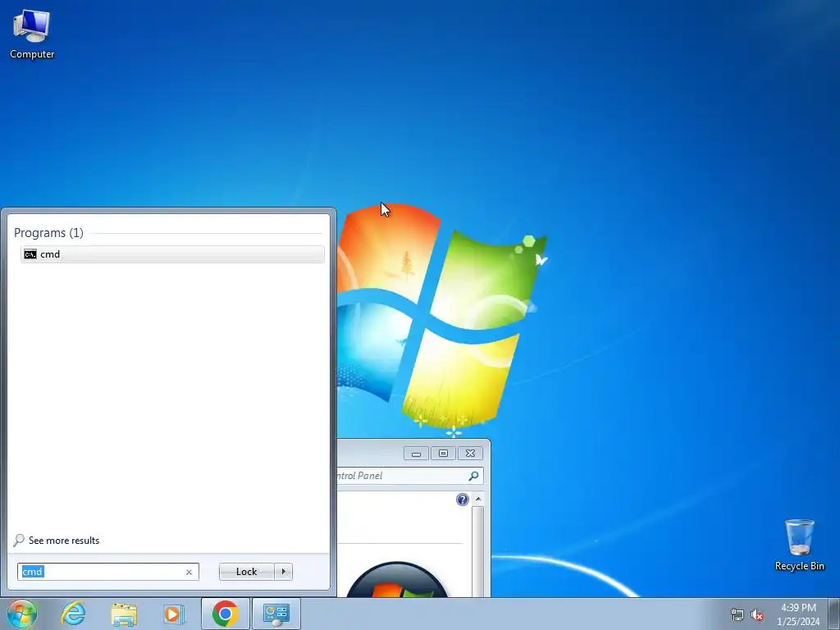Click the Lock button
The height and width of the screenshot is (630, 840).
[246, 572]
